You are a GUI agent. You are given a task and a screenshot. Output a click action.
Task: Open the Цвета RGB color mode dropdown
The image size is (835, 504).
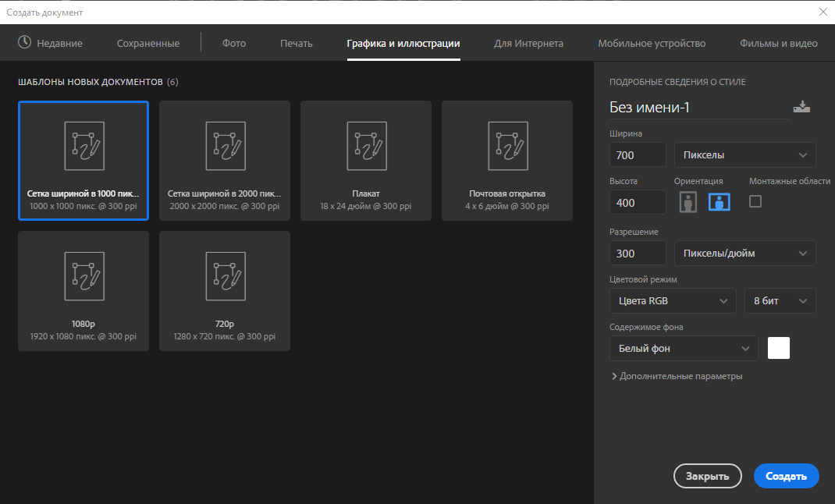coord(672,301)
